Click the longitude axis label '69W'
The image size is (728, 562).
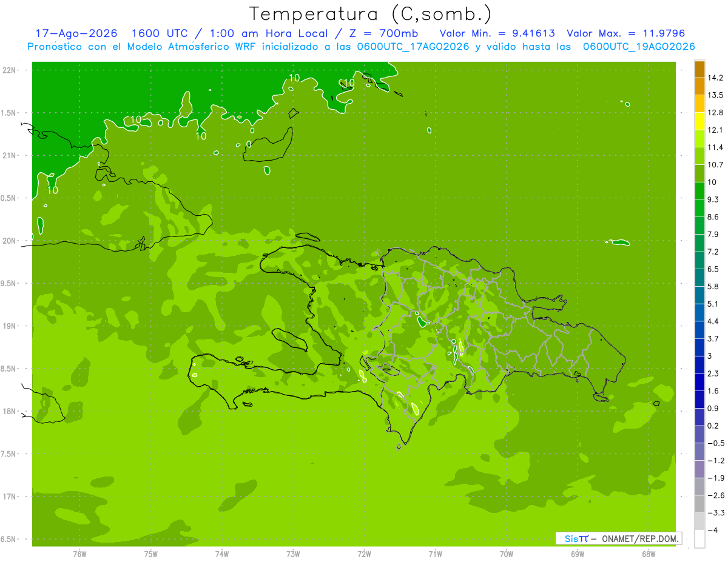[578, 554]
